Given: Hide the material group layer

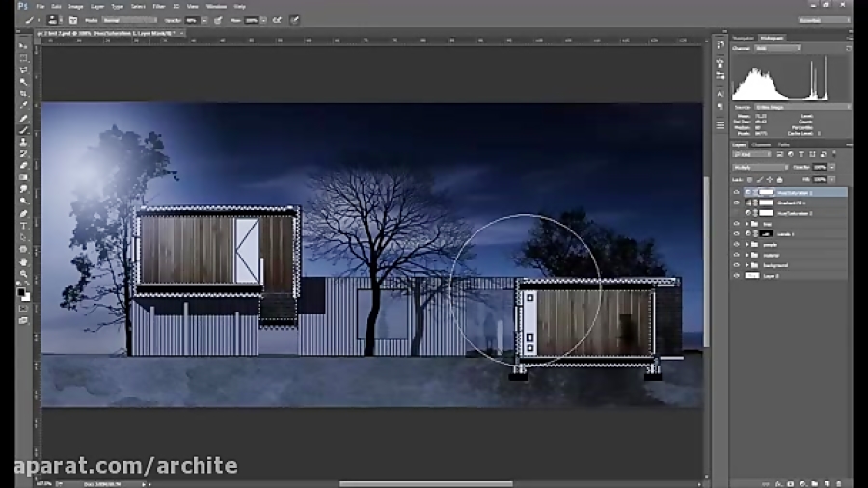Looking at the screenshot, I should point(736,255).
